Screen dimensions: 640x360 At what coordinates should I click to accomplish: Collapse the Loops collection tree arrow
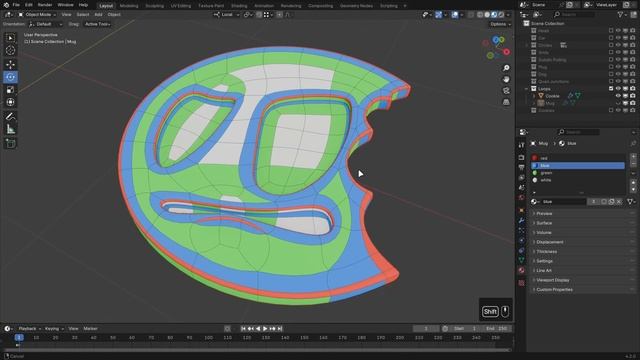pyautogui.click(x=527, y=89)
